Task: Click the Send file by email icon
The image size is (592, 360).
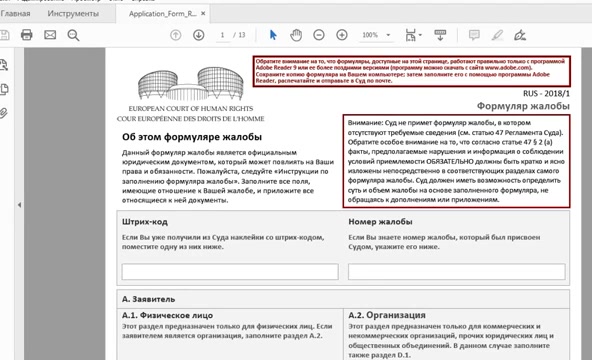Action: pyautogui.click(x=50, y=35)
